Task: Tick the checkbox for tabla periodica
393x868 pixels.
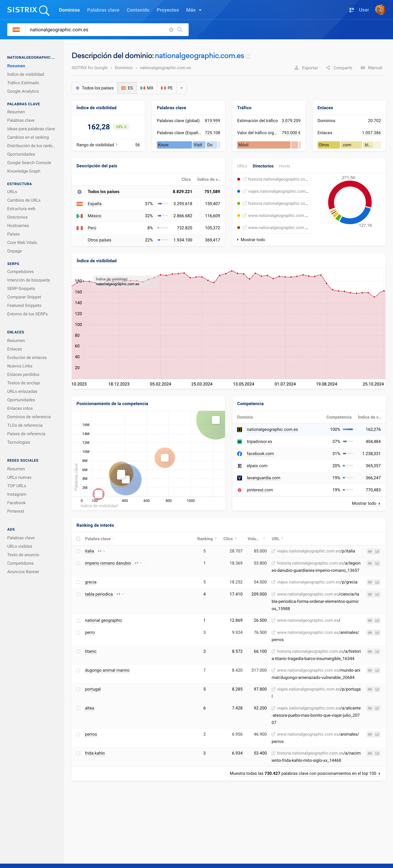Action: (78, 594)
